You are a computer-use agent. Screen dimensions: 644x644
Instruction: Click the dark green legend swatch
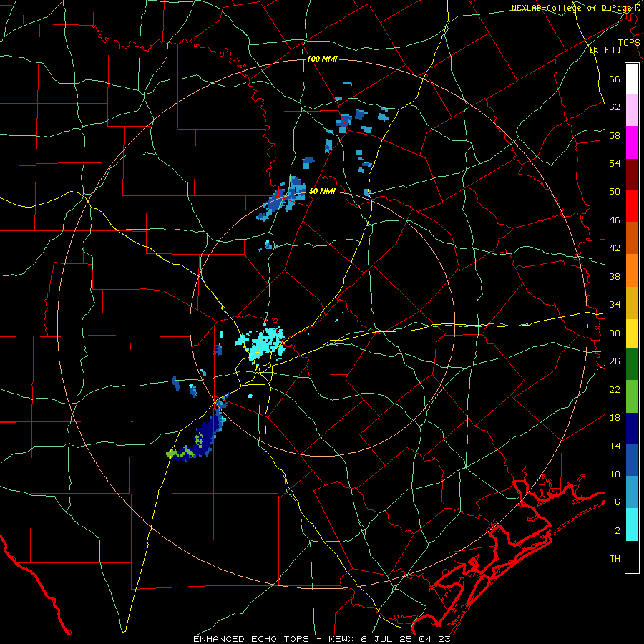[632, 364]
